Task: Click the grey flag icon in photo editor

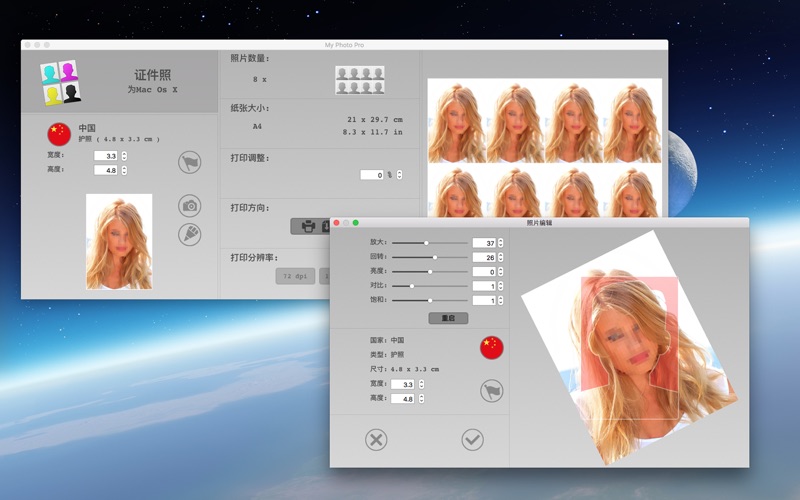Action: coord(491,391)
